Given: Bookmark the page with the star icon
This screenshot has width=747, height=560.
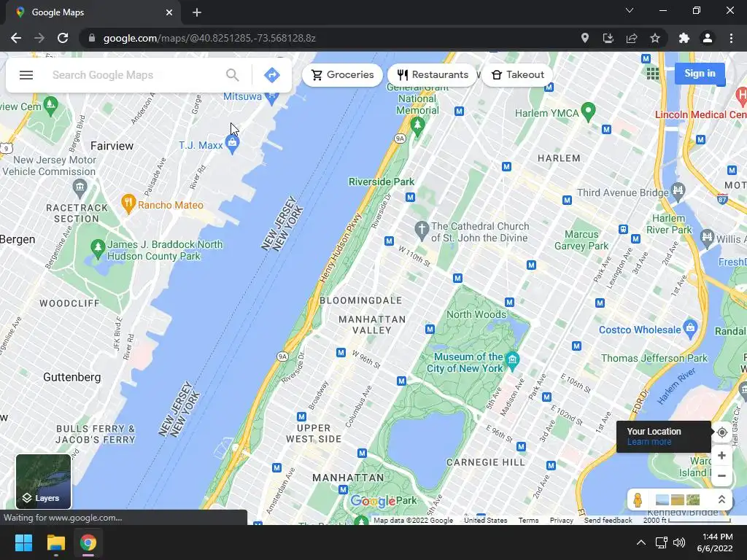Looking at the screenshot, I should pos(655,38).
